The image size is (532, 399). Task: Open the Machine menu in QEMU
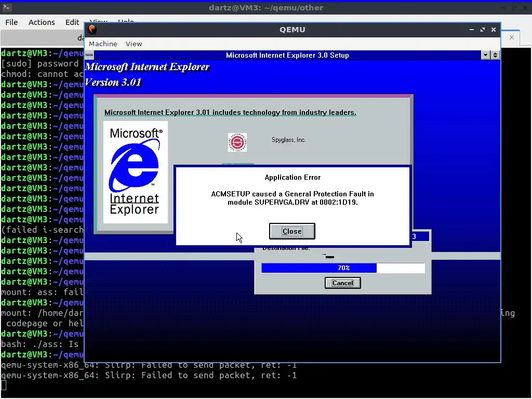point(103,44)
